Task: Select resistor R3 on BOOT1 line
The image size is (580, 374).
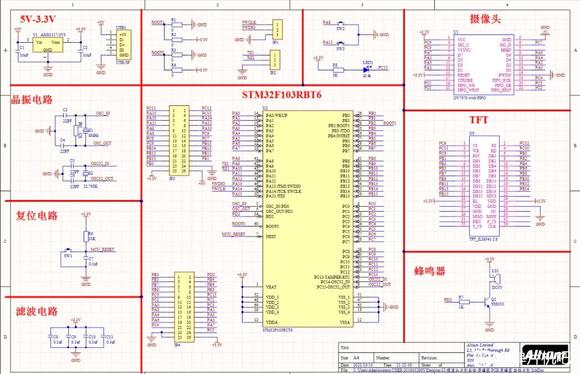Action: (177, 55)
